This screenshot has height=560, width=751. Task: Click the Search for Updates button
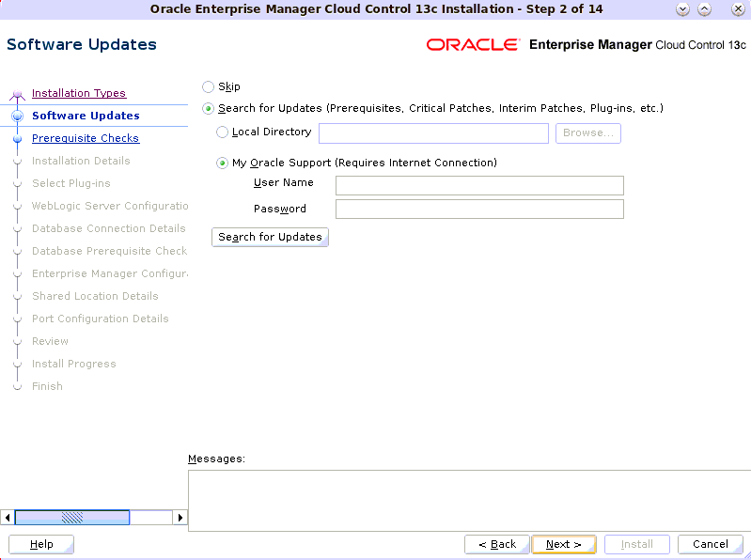tap(270, 237)
